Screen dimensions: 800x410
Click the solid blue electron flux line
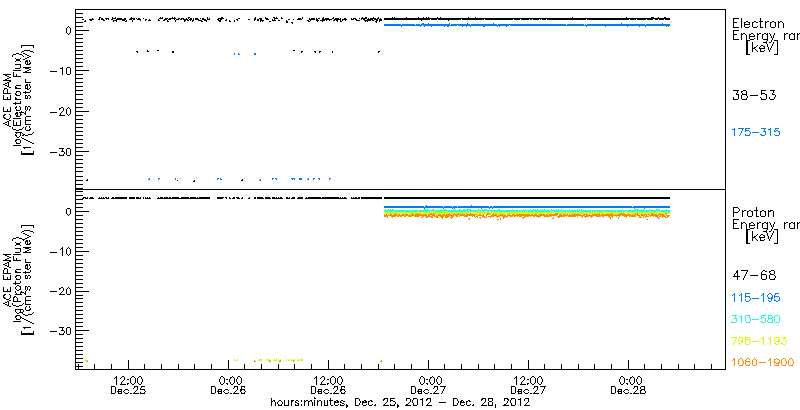(527, 24)
